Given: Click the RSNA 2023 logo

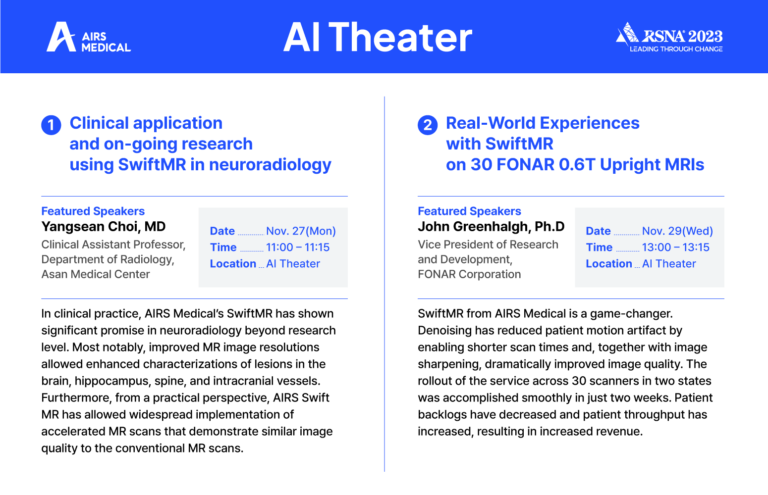Looking at the screenshot, I should click(x=669, y=37).
